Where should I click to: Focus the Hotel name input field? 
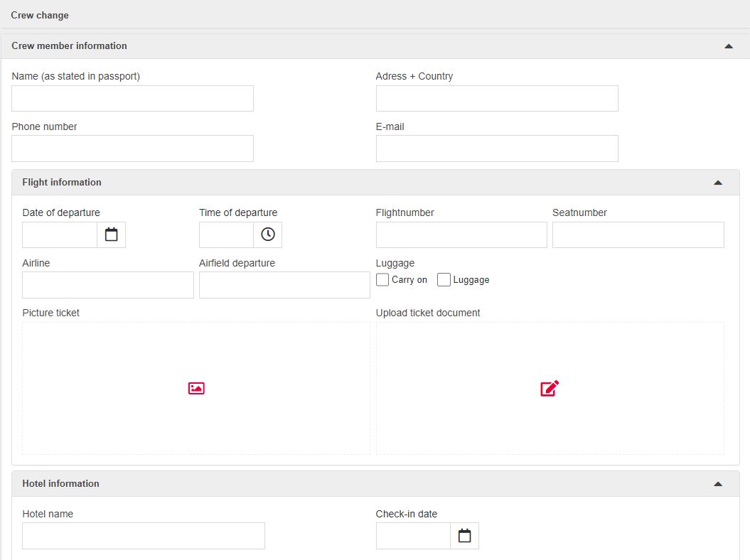(x=144, y=536)
